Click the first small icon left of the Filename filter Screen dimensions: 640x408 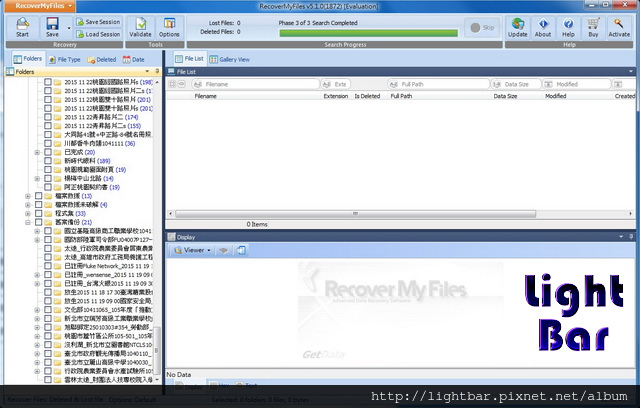coord(172,84)
